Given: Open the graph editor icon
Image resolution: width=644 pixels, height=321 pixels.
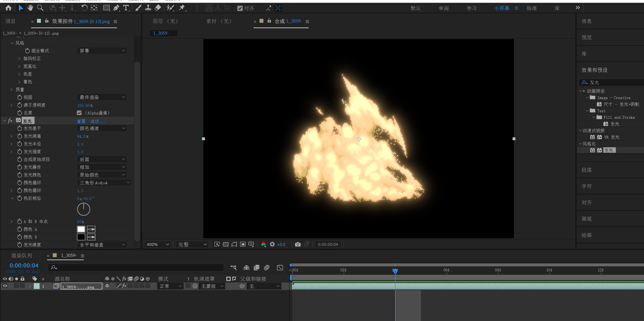Looking at the screenshot, I should (280, 268).
